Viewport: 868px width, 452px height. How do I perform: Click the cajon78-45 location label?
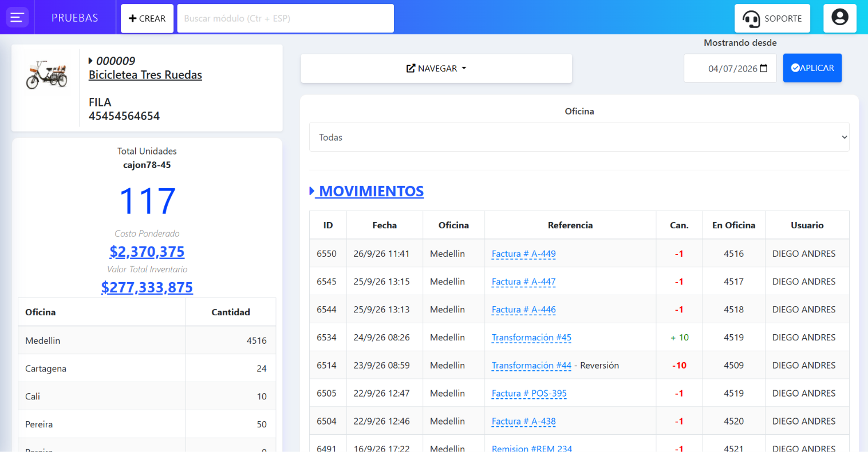[x=147, y=165]
